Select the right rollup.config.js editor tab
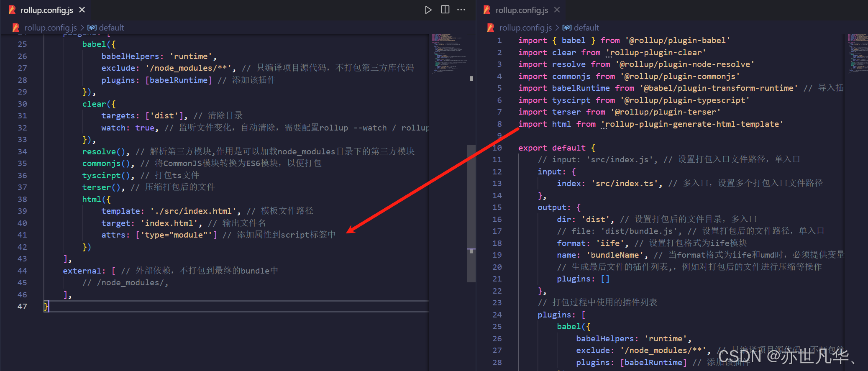This screenshot has height=371, width=868. [522, 10]
